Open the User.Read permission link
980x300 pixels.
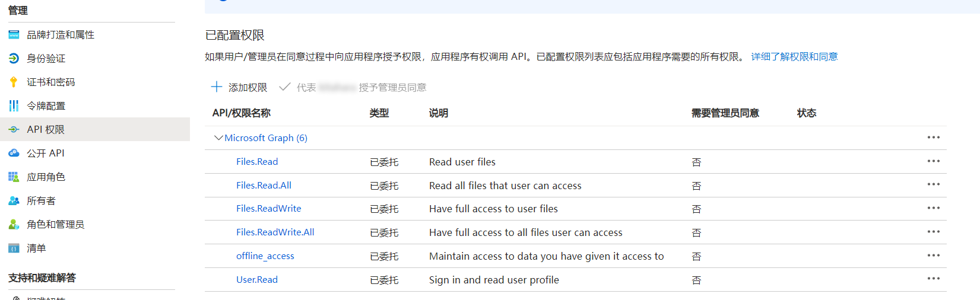pyautogui.click(x=256, y=280)
